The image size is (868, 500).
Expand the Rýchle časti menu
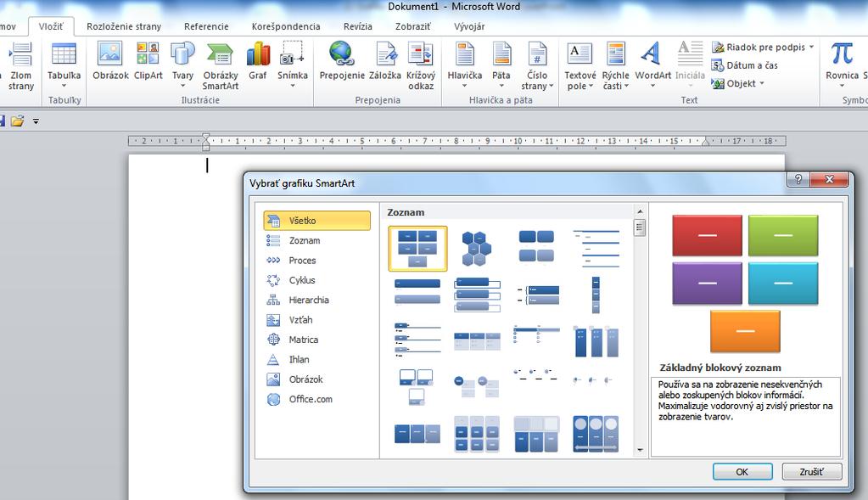(615, 66)
